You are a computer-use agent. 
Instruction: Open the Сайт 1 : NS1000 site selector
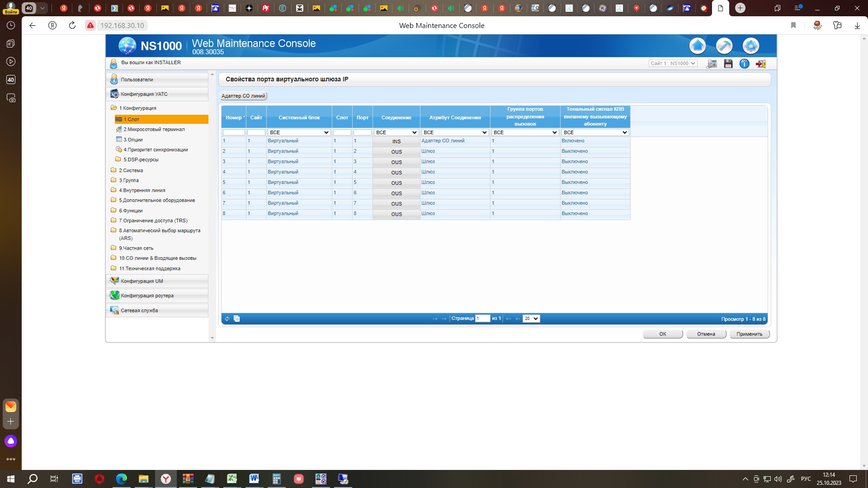[x=673, y=63]
